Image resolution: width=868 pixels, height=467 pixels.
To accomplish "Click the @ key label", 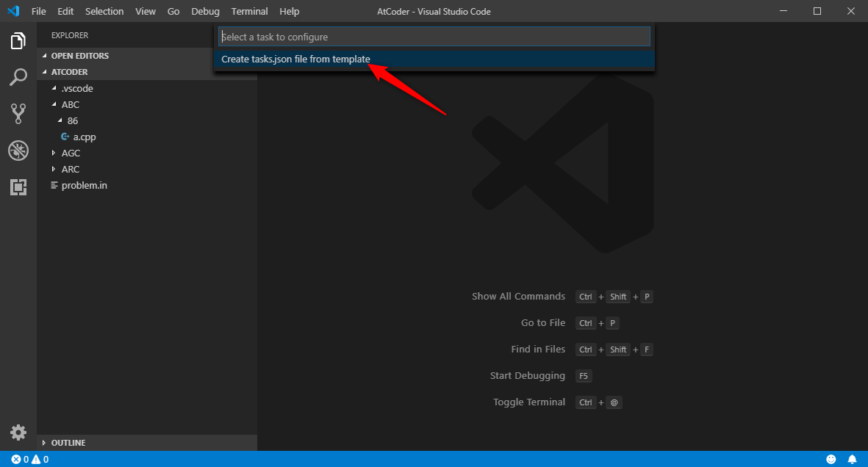I will 614,403.
